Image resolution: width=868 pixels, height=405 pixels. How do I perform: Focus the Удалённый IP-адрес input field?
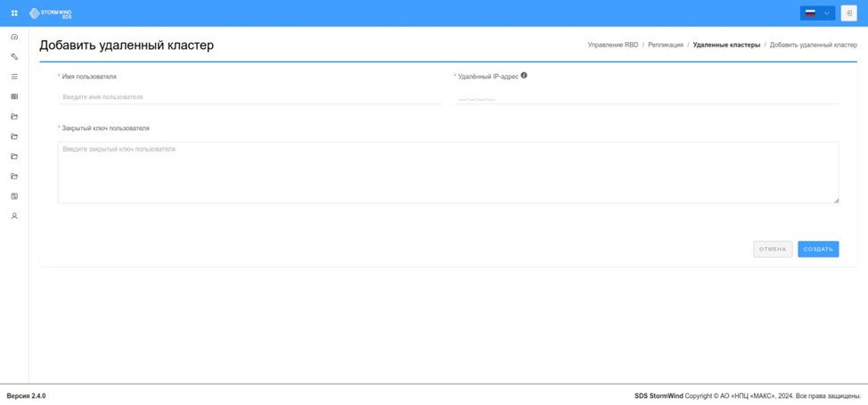point(646,99)
